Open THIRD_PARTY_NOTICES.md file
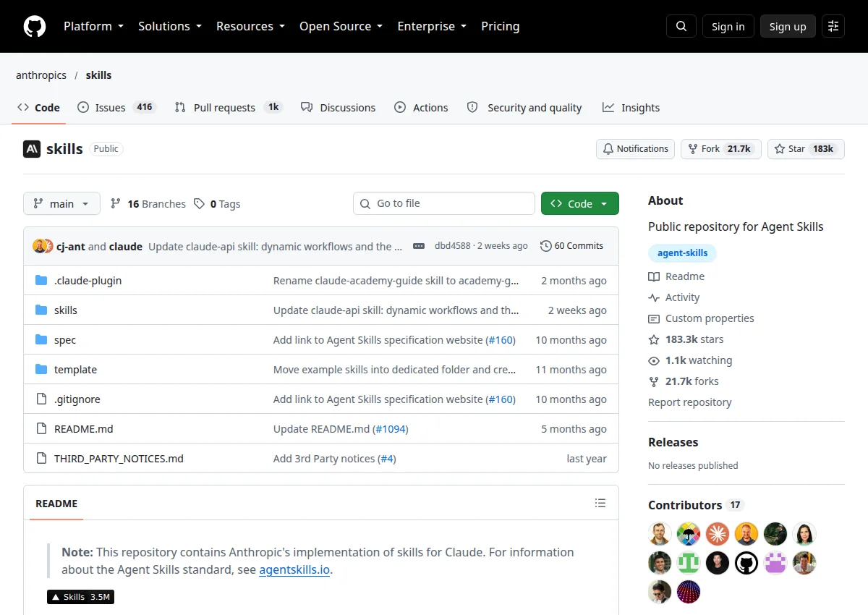The height and width of the screenshot is (615, 868). coord(119,459)
